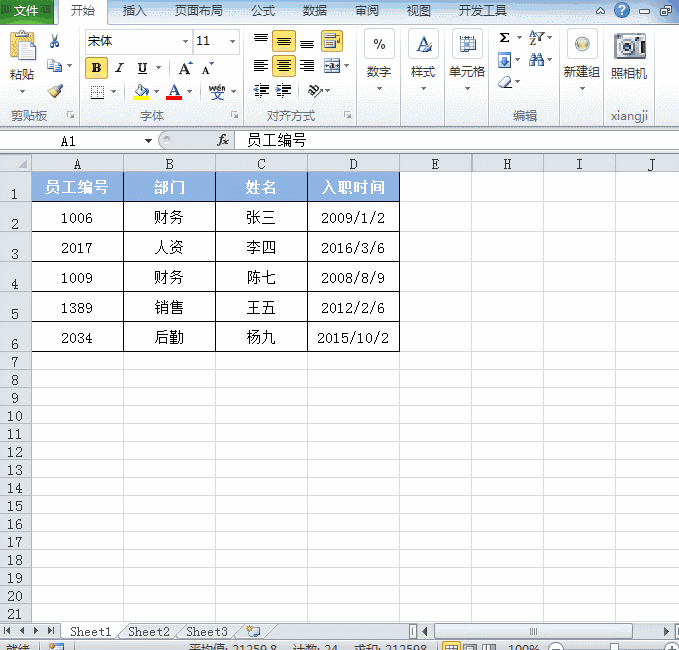Screen dimensions: 679x650
Task: Click the Camera tool icon
Action: tap(630, 46)
